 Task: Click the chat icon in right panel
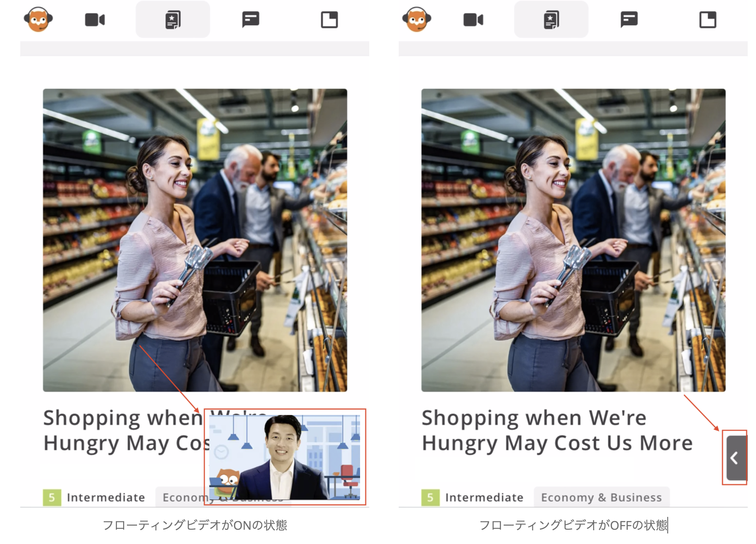tap(629, 20)
